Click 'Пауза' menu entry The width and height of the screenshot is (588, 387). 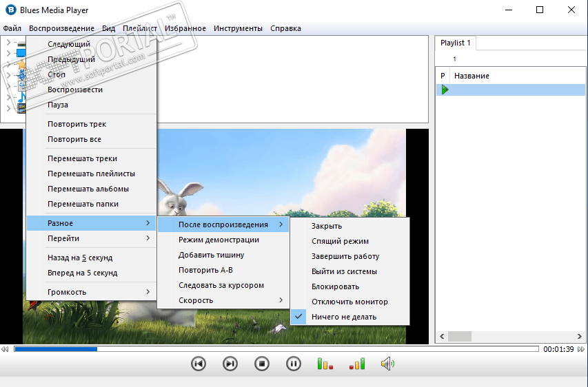point(92,105)
